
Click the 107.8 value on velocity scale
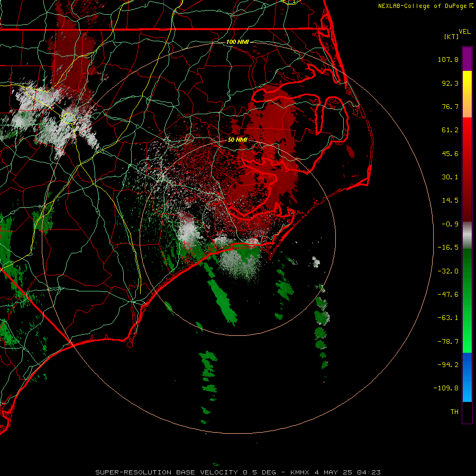pos(448,59)
